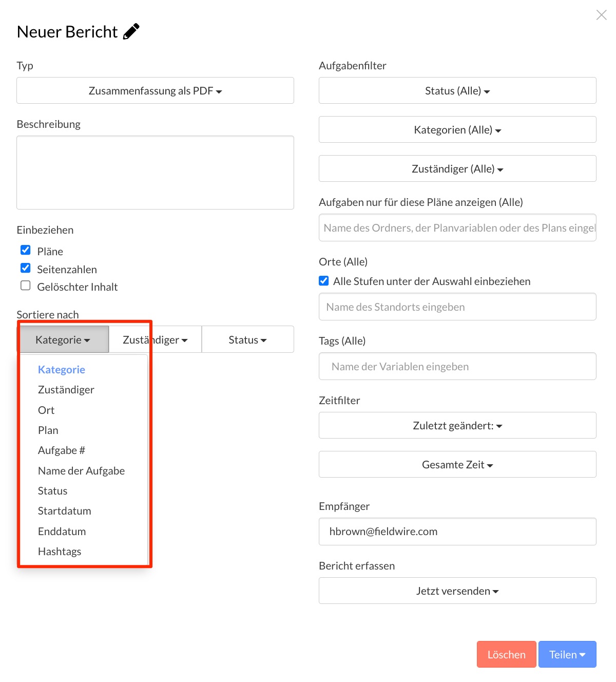This screenshot has width=616, height=682.
Task: Expand the Zuständiger (Alle) filter dropdown
Action: [x=457, y=168]
